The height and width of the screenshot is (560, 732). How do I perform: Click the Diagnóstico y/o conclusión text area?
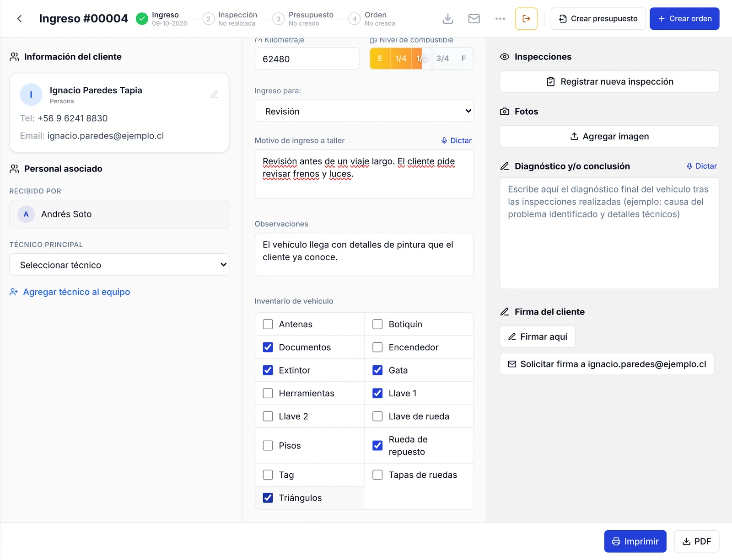(x=609, y=233)
